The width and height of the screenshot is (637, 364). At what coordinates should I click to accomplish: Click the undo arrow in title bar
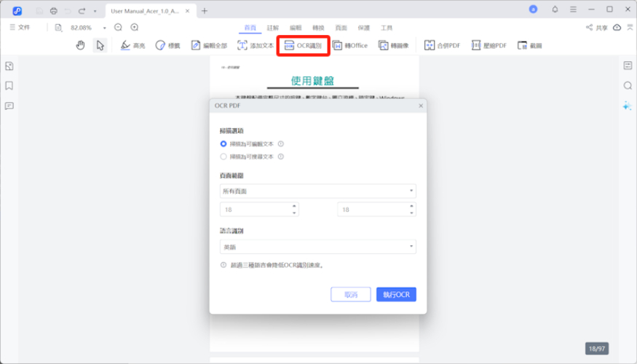pyautogui.click(x=68, y=11)
